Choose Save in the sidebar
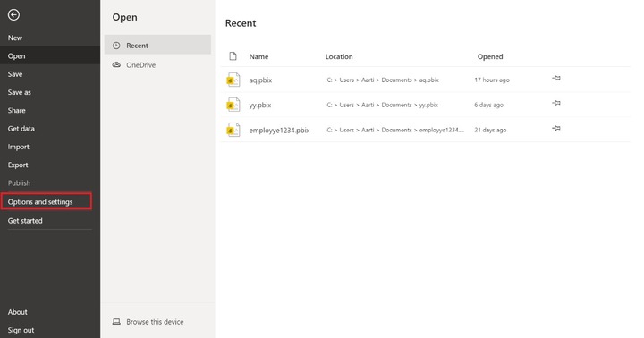 coord(15,74)
